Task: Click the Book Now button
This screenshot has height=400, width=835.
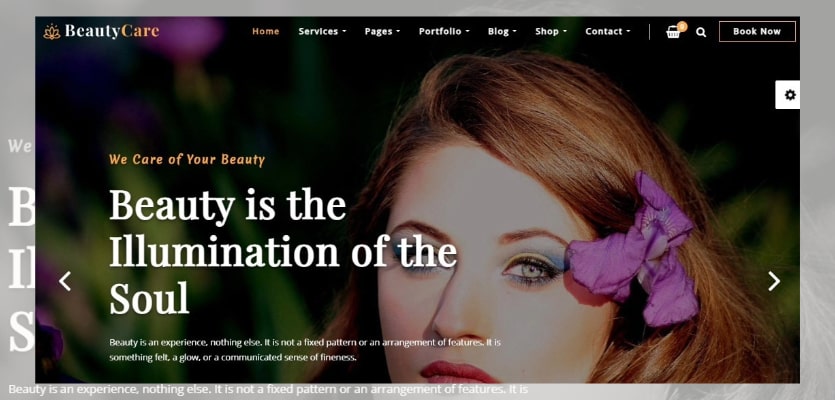Action: [x=757, y=31]
